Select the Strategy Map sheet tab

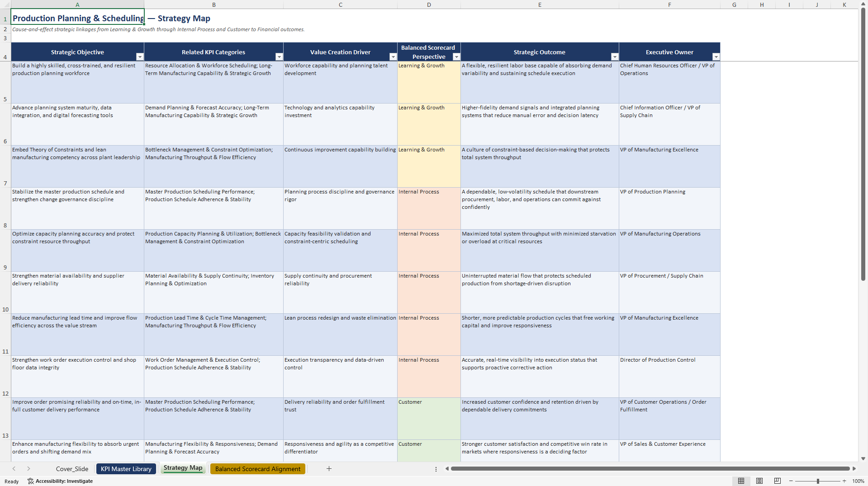pos(183,468)
